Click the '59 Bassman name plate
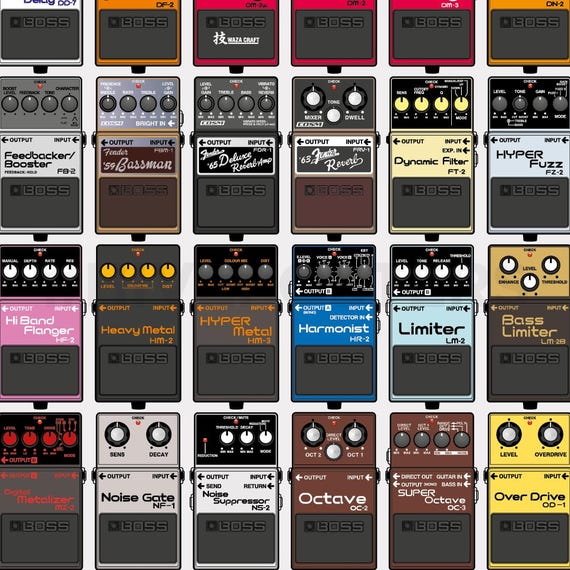The width and height of the screenshot is (570, 570). 138,160
